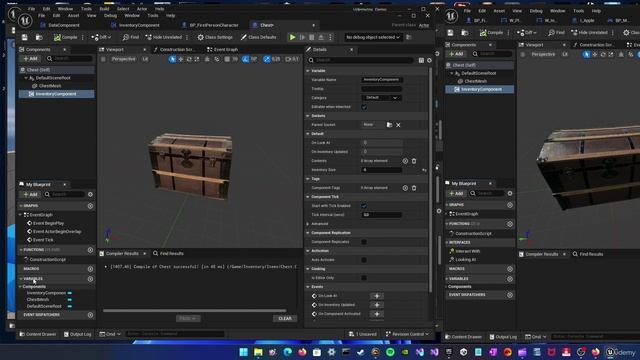Enable Component Replicates checkbox

click(364, 242)
